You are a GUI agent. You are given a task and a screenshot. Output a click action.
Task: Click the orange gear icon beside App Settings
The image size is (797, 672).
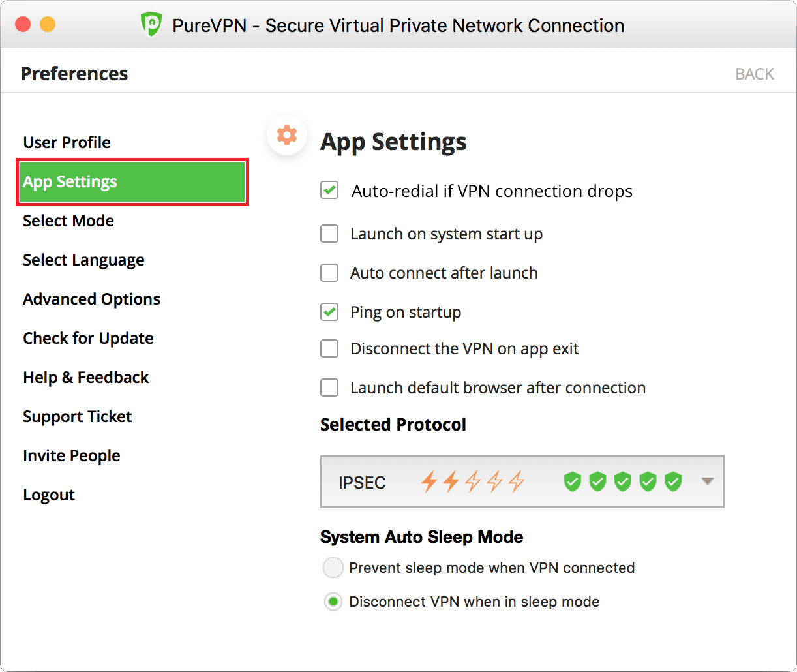(x=286, y=135)
